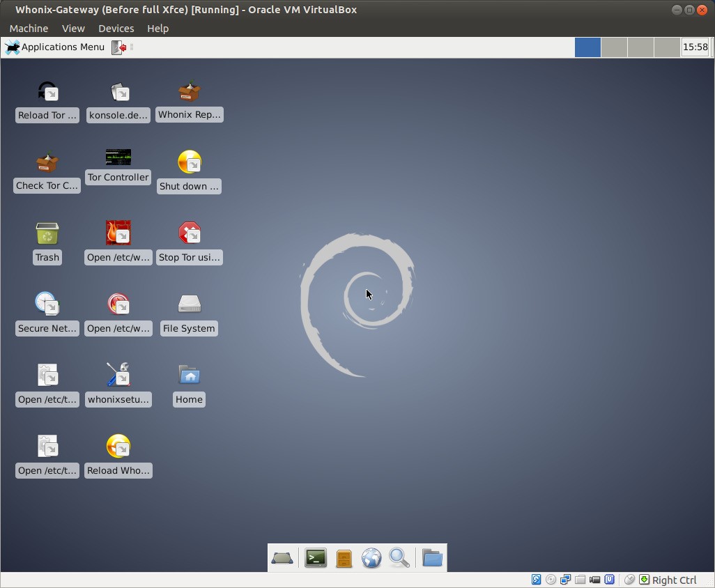Launch the Check Tor Connection shortcut
This screenshot has width=715, height=588.
[x=47, y=163]
